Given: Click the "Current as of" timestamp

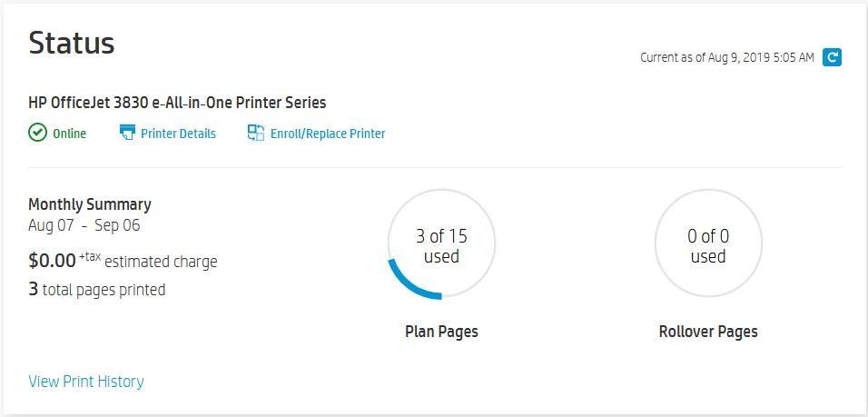Looking at the screenshot, I should [726, 57].
